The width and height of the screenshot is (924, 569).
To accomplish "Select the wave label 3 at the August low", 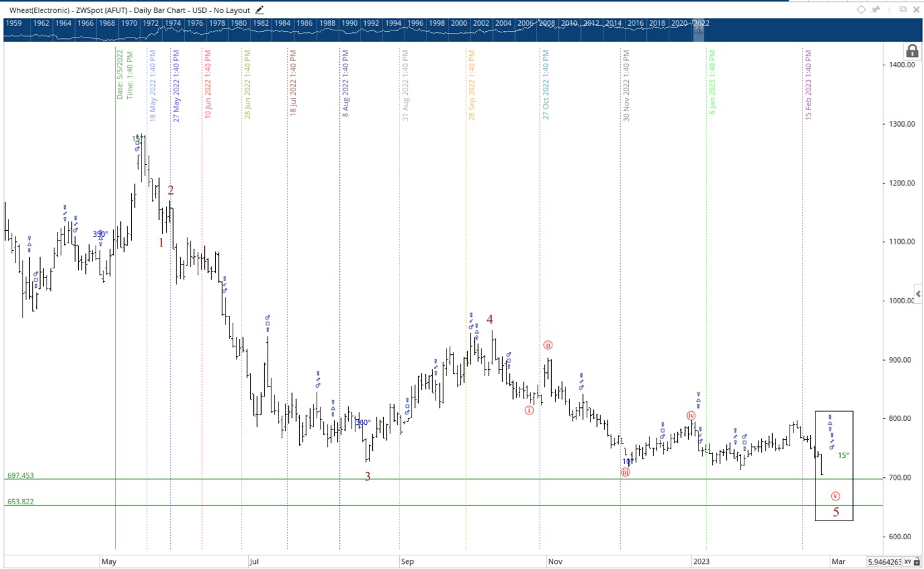I will [x=368, y=477].
